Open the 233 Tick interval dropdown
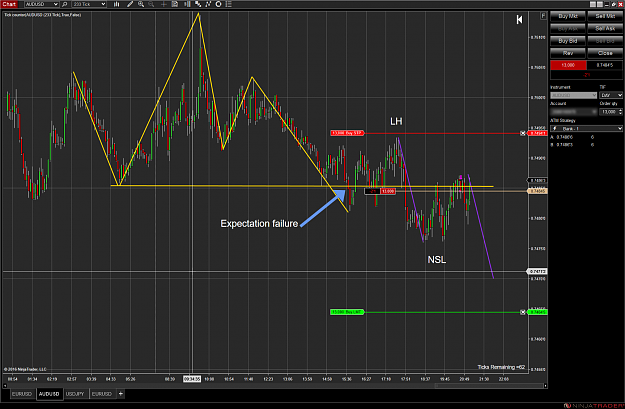Screen dimensions: 625x409 coord(89,4)
